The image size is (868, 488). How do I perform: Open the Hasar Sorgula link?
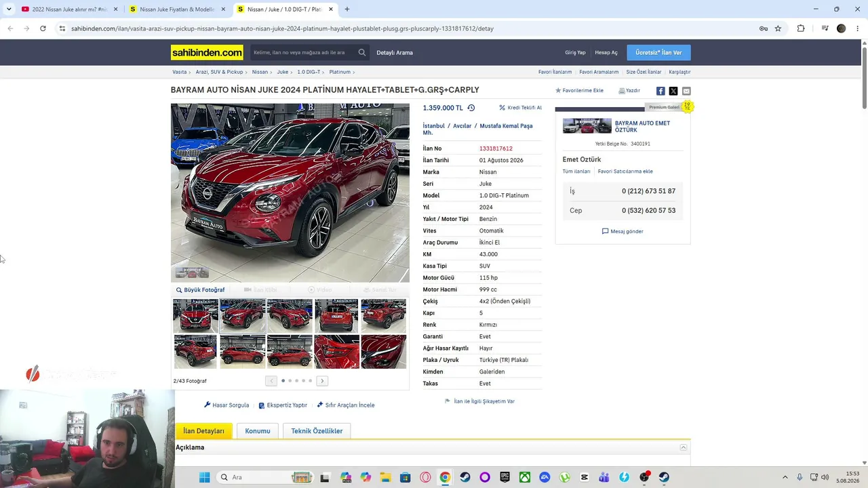pyautogui.click(x=226, y=405)
